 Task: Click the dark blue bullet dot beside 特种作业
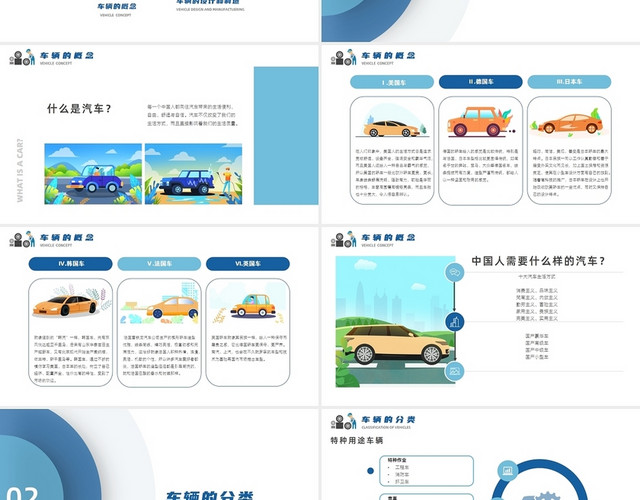(370, 471)
